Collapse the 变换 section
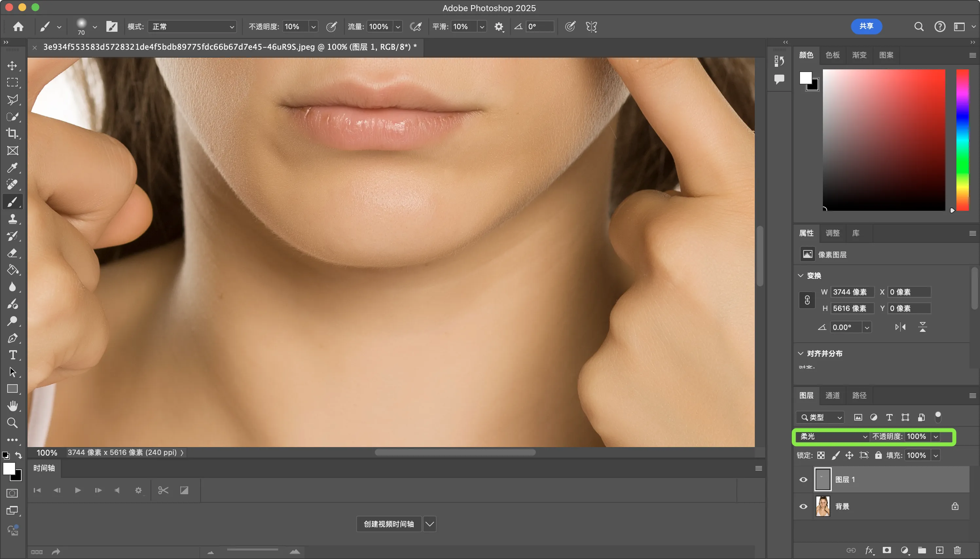Image resolution: width=980 pixels, height=559 pixels. 801,276
